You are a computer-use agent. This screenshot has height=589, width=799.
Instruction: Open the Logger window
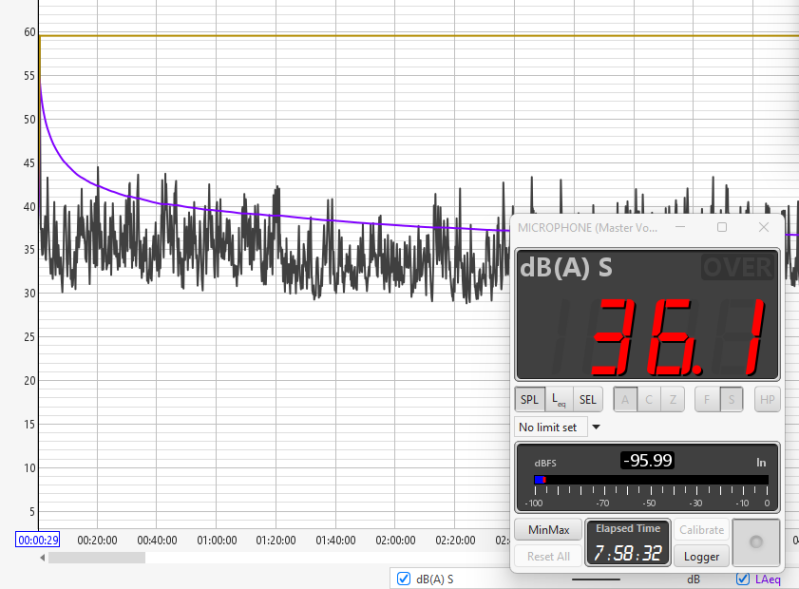(701, 556)
